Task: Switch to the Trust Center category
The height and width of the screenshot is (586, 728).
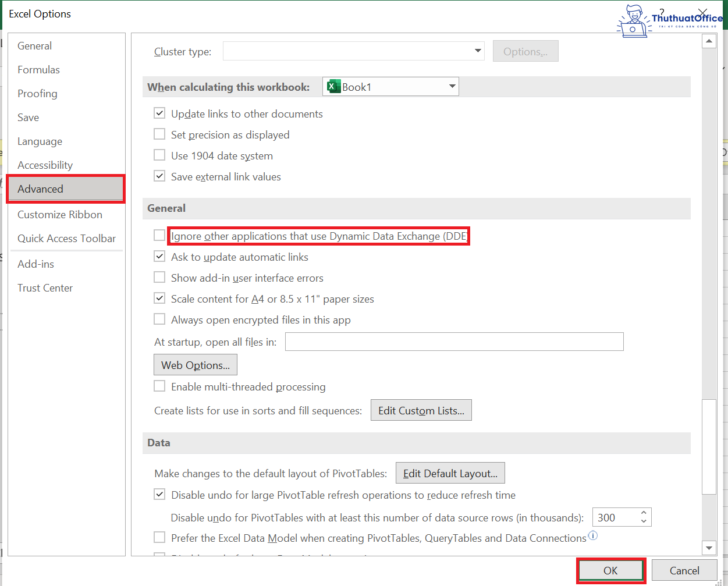Action: click(45, 287)
